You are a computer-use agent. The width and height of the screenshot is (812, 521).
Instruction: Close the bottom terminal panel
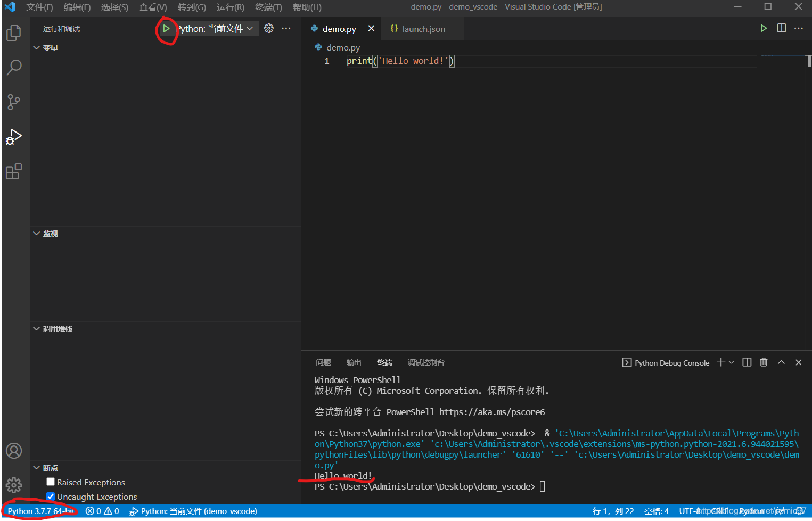(x=798, y=362)
